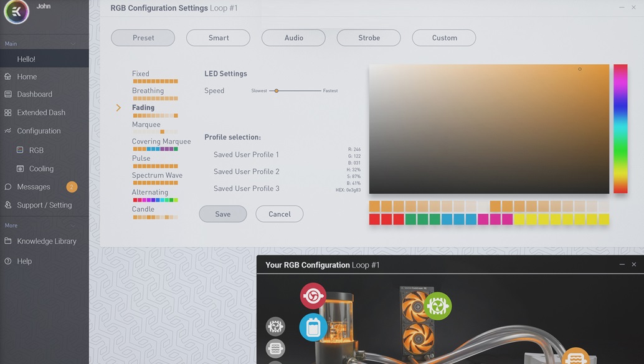Click the Support / Setting person icon
Viewport: 644px width, 364px height.
tap(8, 204)
